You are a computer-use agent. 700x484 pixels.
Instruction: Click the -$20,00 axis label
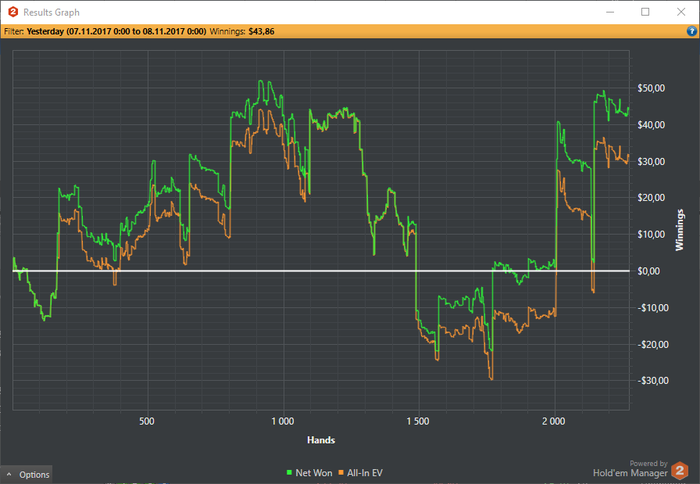pos(653,345)
